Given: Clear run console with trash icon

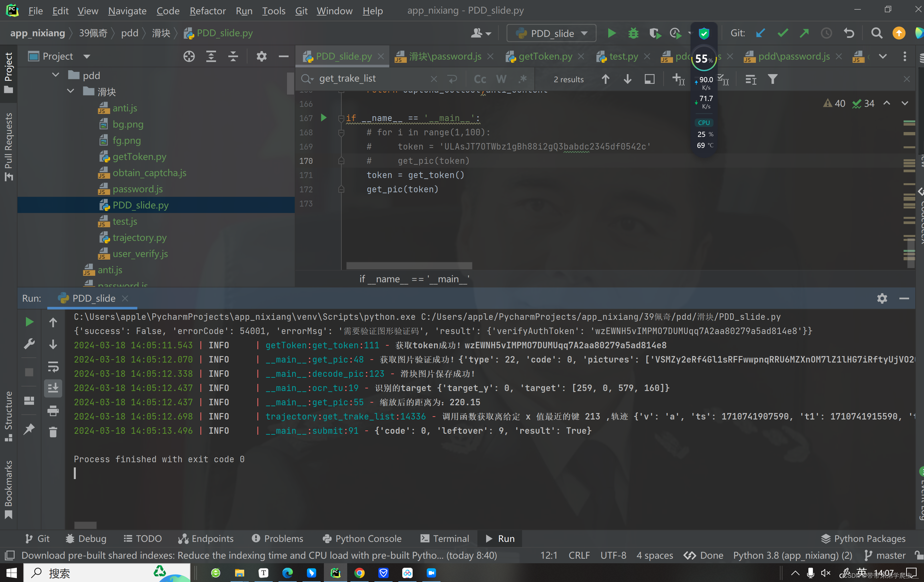Looking at the screenshot, I should point(53,432).
